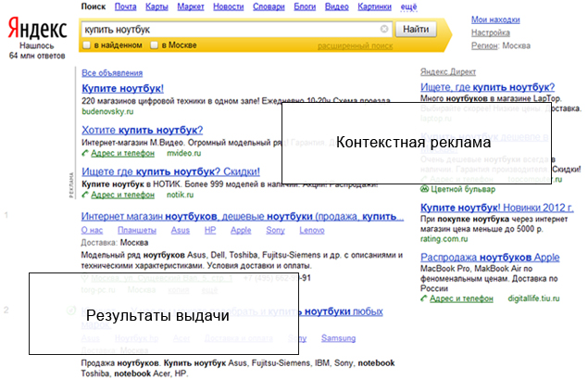Open the ad 'Распродажа ноутбуков Apple'
Viewport: 588px width, 380px height.
tap(490, 258)
